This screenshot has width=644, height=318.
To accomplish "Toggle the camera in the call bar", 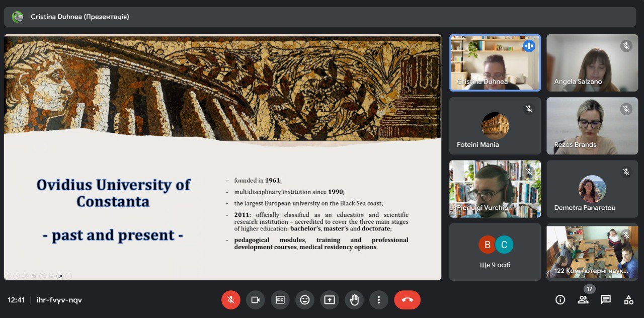I will (x=256, y=300).
